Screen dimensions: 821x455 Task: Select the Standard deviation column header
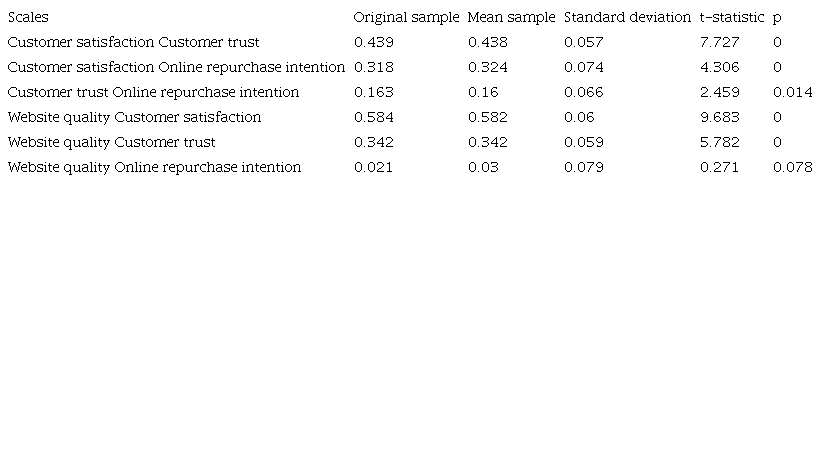[627, 18]
